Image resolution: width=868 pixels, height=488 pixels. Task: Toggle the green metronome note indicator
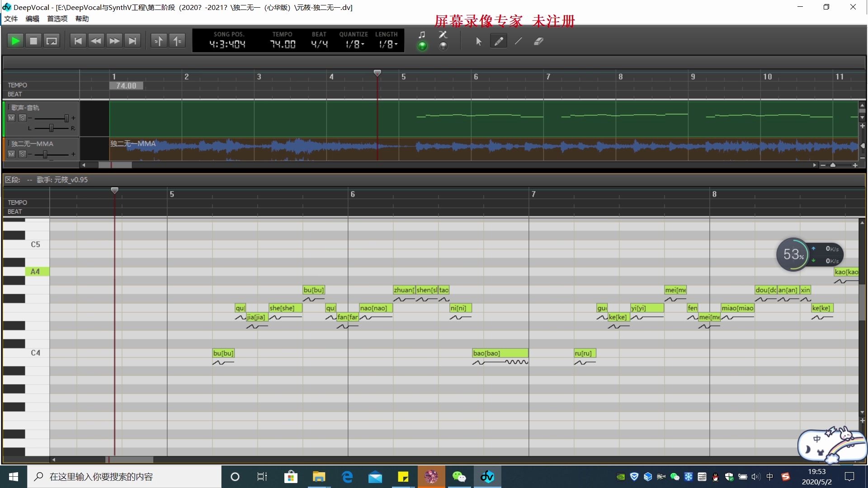tap(422, 46)
